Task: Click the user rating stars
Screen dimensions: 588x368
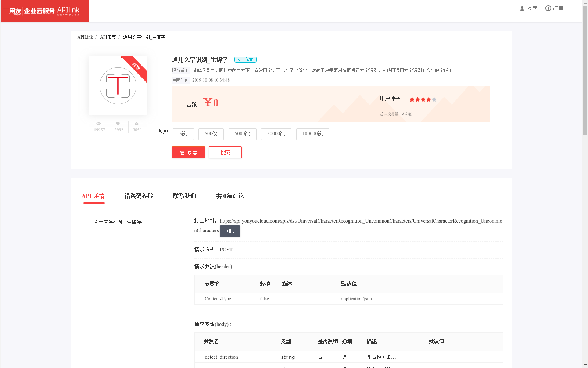Action: pos(423,99)
